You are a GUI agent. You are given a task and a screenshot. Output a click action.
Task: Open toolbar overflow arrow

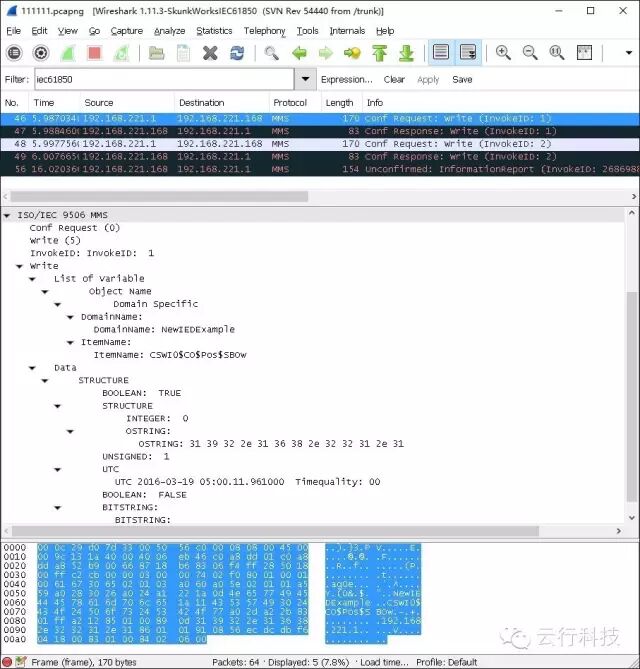click(628, 53)
